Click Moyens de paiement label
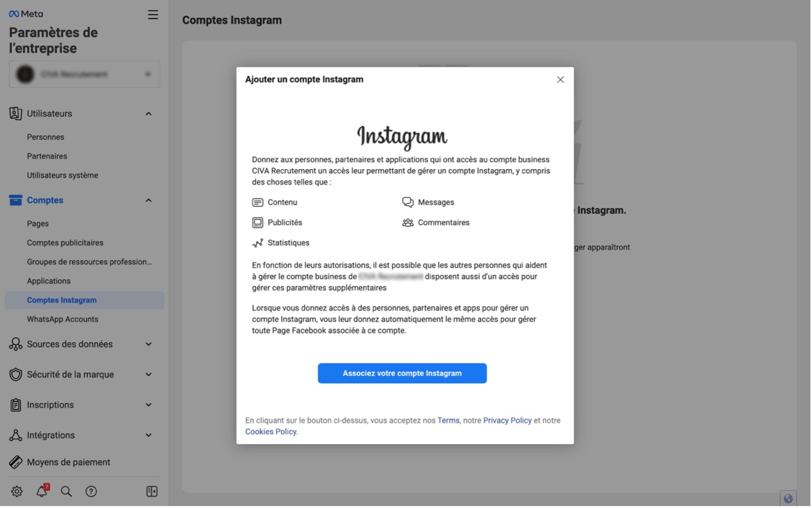The height and width of the screenshot is (508, 812). pyautogui.click(x=69, y=463)
